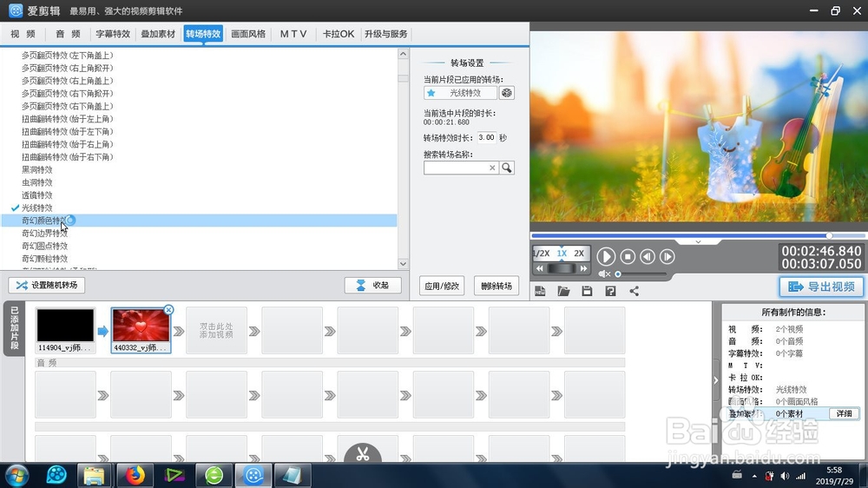Step forward one frame

pos(667,256)
